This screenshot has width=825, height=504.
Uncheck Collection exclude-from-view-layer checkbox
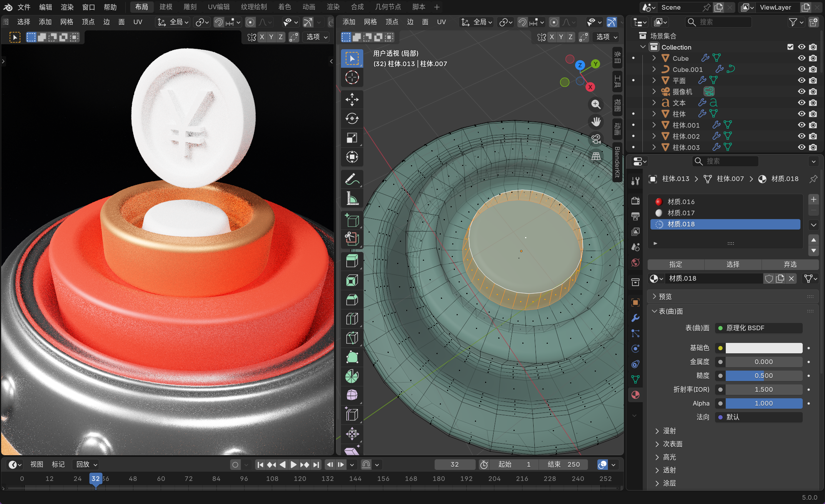(790, 47)
